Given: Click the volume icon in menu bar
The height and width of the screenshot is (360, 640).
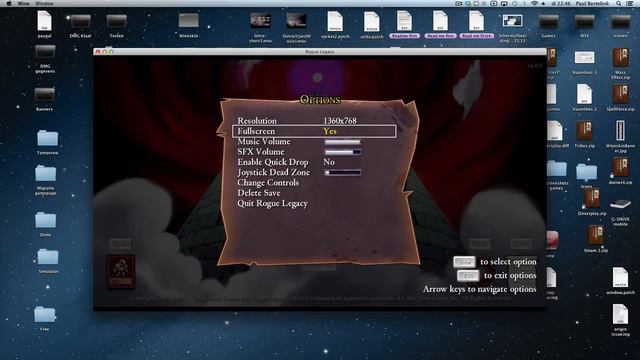Looking at the screenshot, I should (544, 3).
